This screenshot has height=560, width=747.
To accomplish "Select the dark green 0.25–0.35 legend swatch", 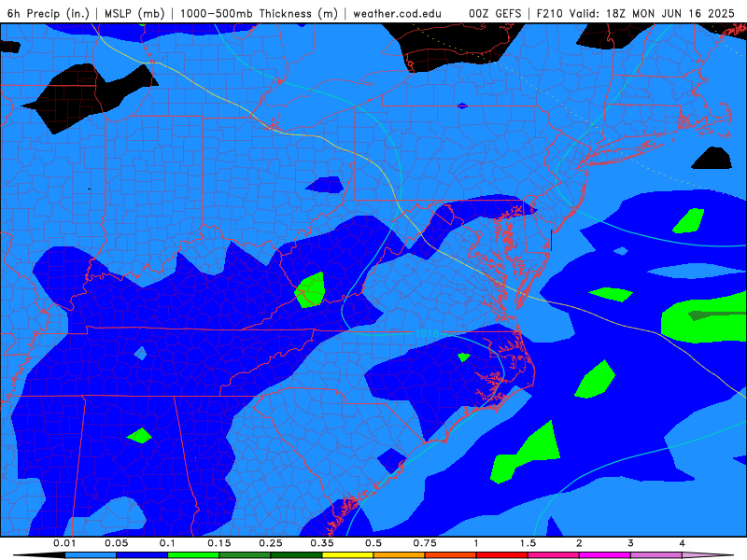I will pos(296,555).
